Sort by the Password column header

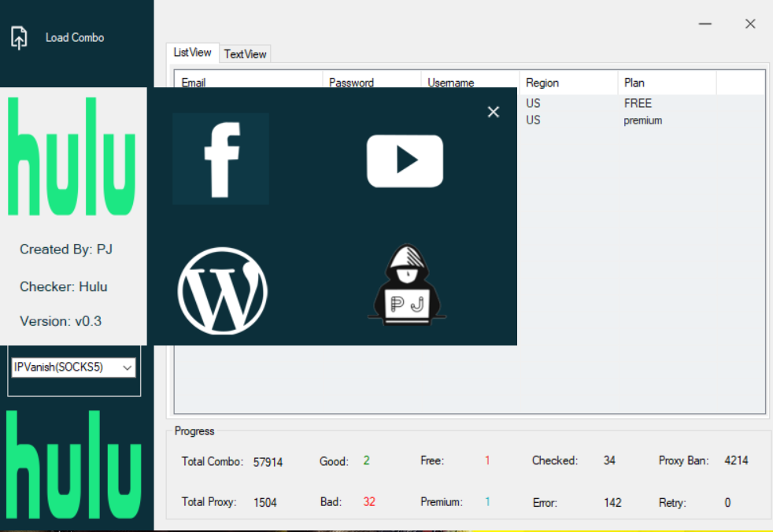pyautogui.click(x=372, y=83)
